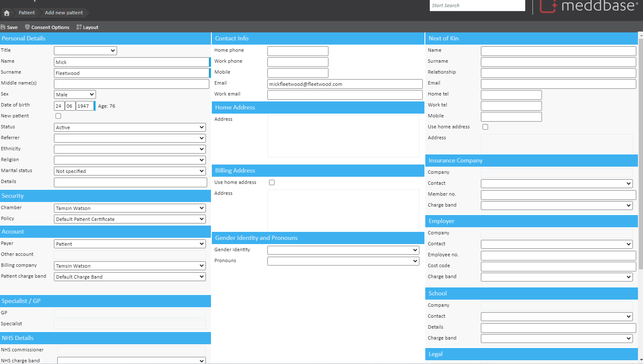Click the Save disk icon
Image resolution: width=643 pixels, height=364 pixels.
3,27
